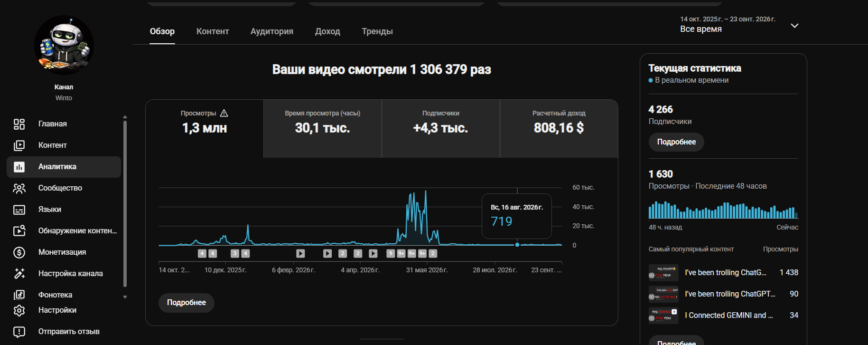Image resolution: width=868 pixels, height=345 pixels.
Task: Select the Просмотры 1,3 млн metric card
Action: coord(205,128)
